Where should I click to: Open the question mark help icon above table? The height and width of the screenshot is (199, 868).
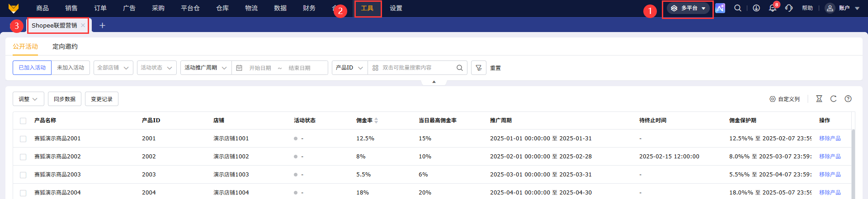[848, 99]
